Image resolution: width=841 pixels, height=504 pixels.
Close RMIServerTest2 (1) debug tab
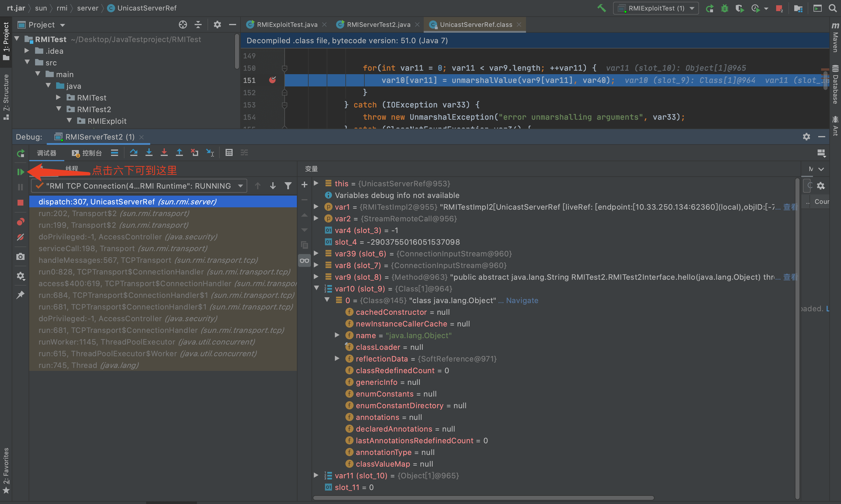pos(142,137)
